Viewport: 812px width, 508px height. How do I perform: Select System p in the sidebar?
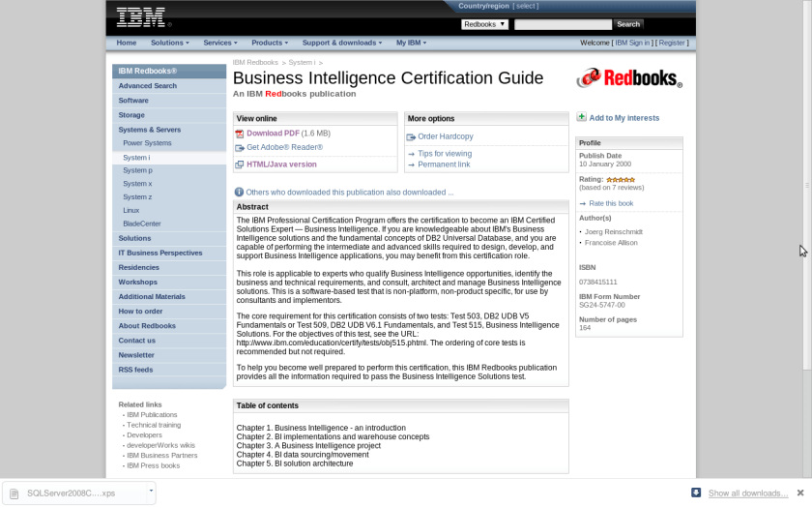[x=137, y=170]
